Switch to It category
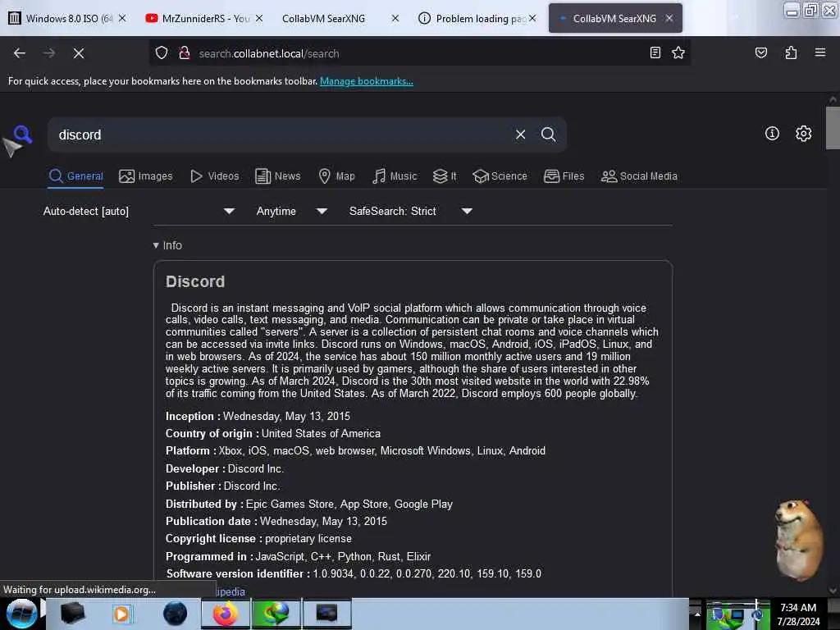The image size is (840, 630). coord(445,176)
